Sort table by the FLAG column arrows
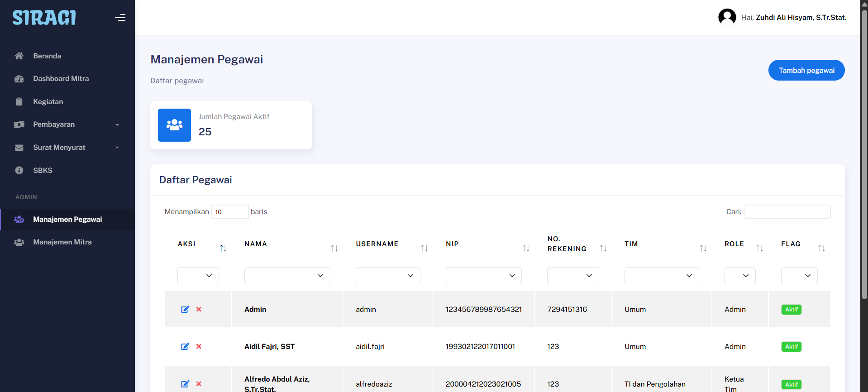868x392 pixels. point(821,248)
